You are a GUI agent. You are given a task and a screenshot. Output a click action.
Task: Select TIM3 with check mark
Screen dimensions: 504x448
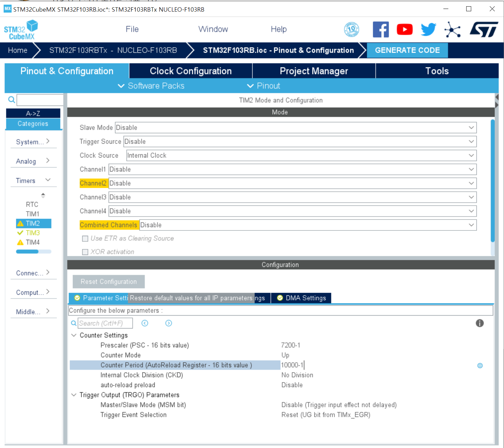tap(33, 233)
